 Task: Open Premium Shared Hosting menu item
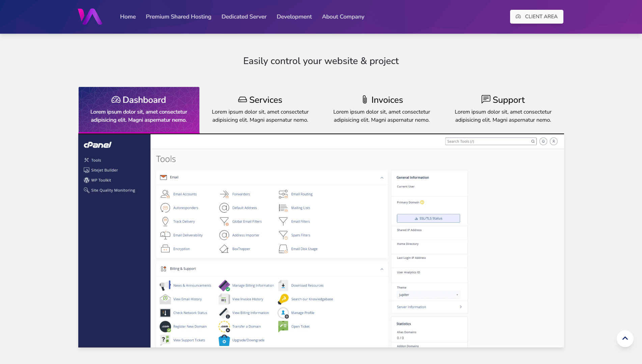pos(178,17)
